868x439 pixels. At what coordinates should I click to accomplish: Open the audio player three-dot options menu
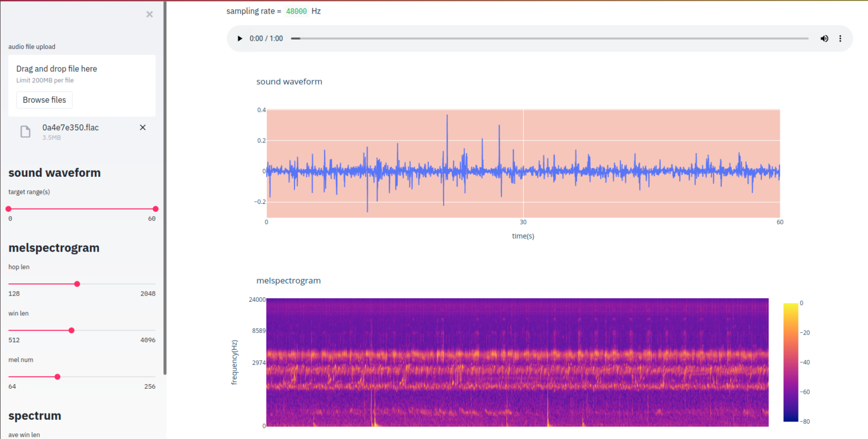(x=840, y=38)
